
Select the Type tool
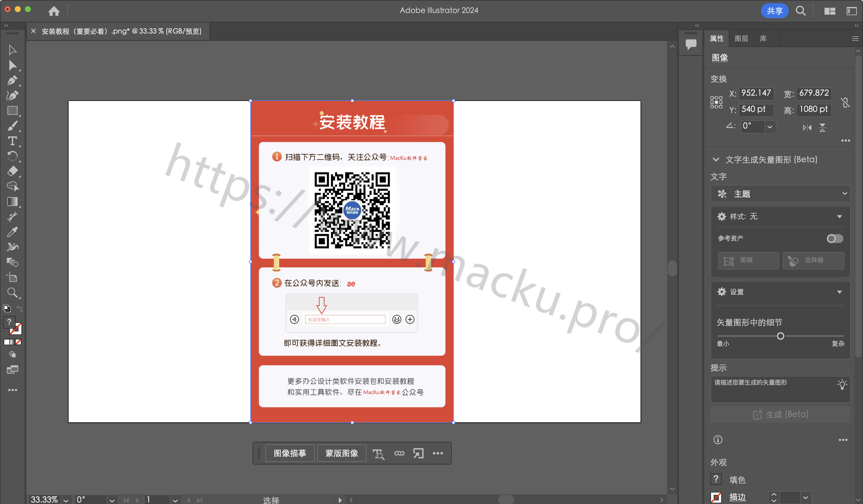(12, 141)
